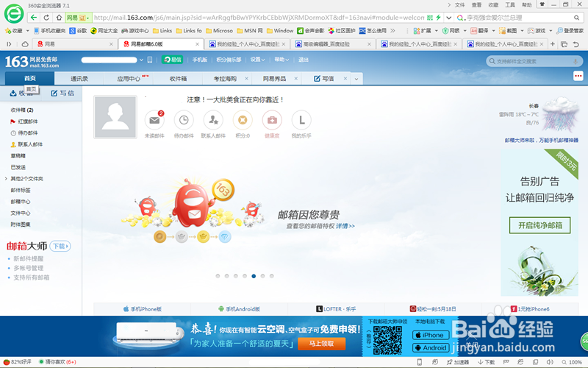Image resolution: width=588 pixels, height=368 pixels.
Task: Expand the account name dropdown arrow
Action: 141,60
